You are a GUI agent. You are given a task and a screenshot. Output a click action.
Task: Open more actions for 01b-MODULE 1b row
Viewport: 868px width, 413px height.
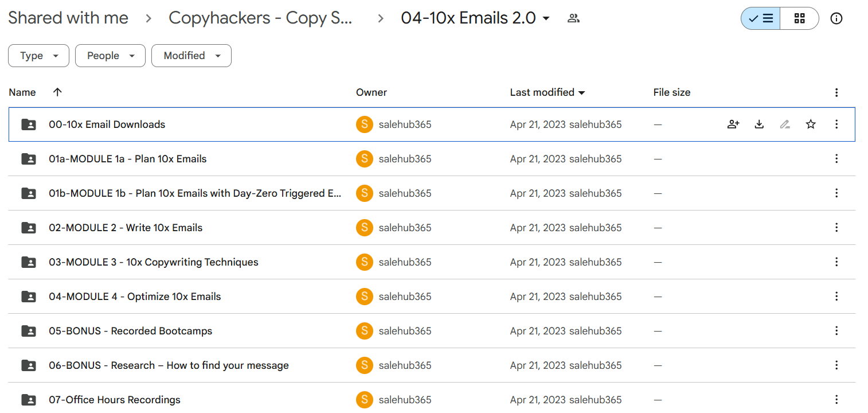(x=836, y=193)
